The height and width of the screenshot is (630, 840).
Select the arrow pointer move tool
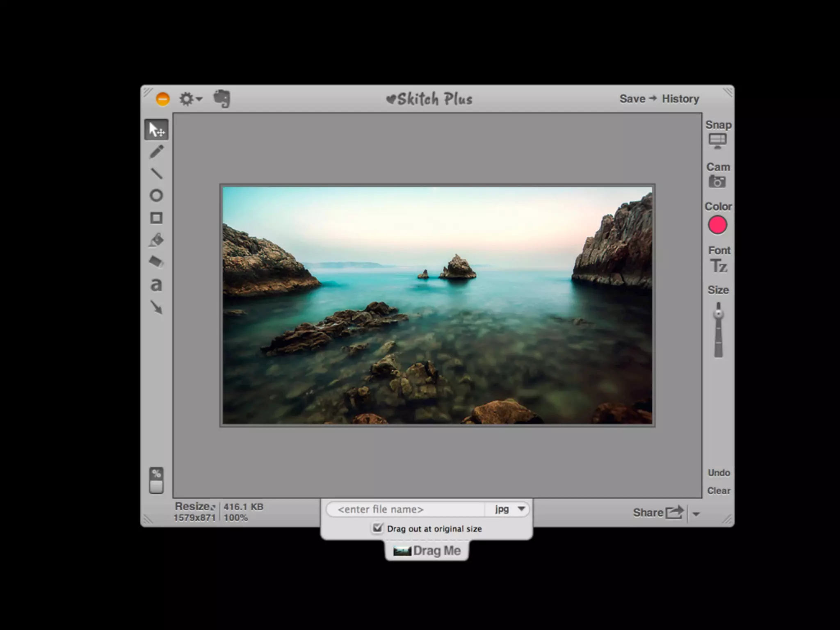tap(156, 130)
